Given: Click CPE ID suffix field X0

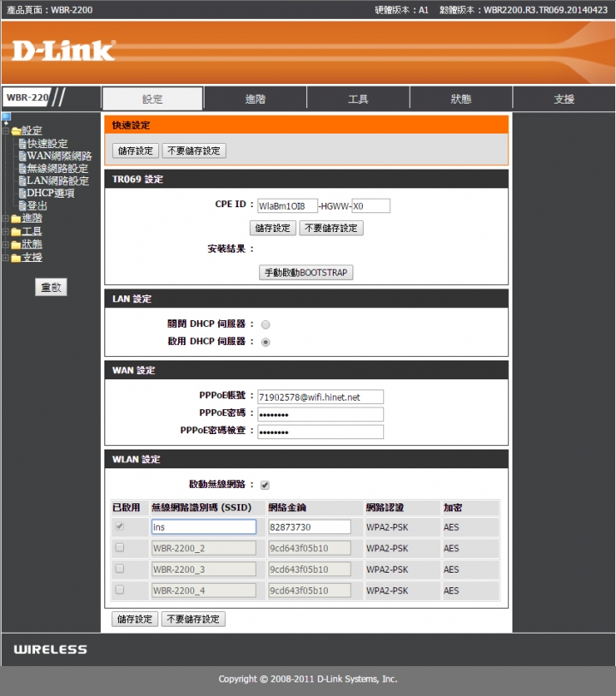Looking at the screenshot, I should coord(370,206).
